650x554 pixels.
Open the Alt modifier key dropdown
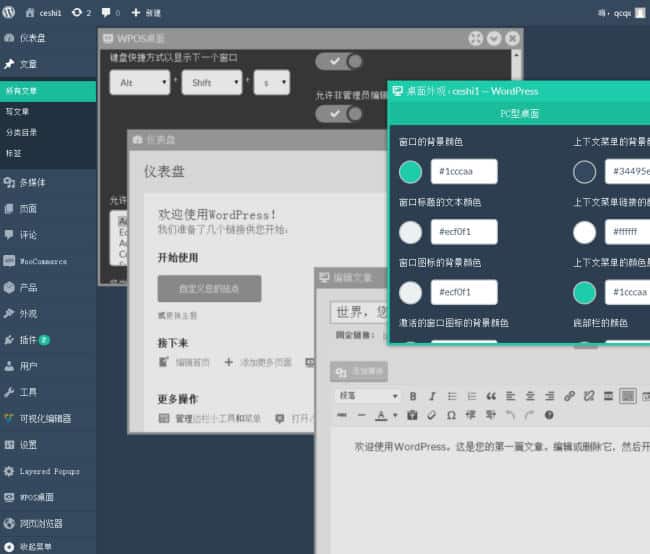(x=140, y=83)
